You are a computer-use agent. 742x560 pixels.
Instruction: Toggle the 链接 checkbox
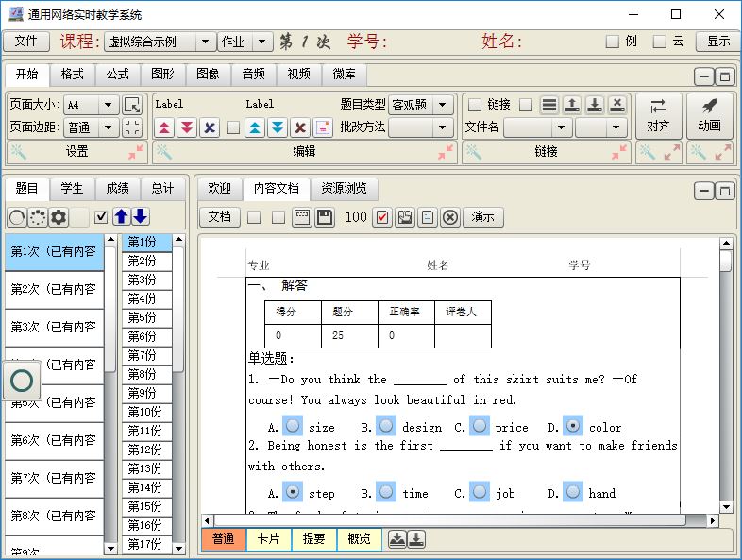coord(474,105)
